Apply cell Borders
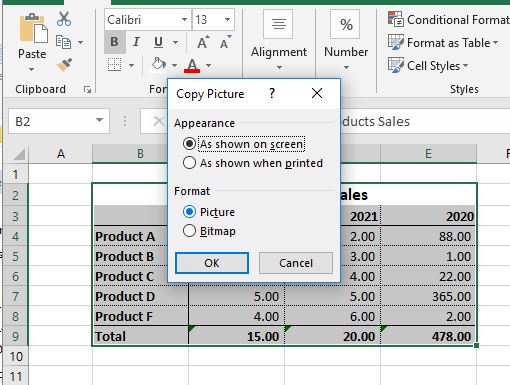The height and width of the screenshot is (385, 510). pyautogui.click(x=114, y=65)
